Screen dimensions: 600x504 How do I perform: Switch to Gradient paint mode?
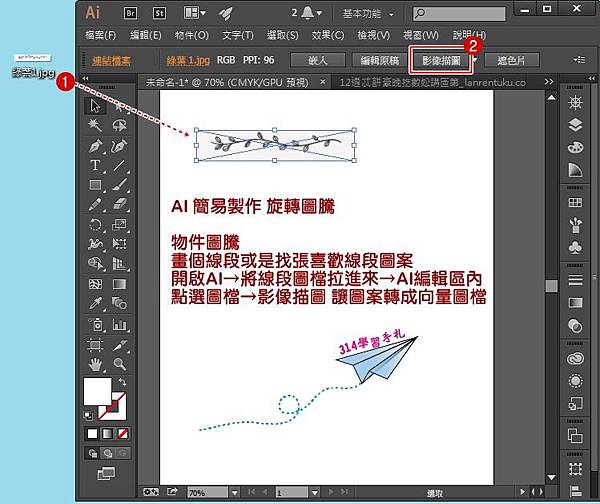coord(108,434)
